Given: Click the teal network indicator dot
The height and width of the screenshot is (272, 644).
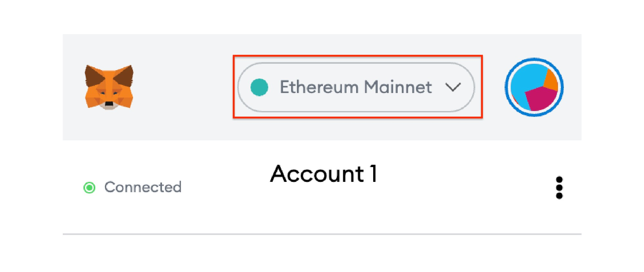Looking at the screenshot, I should 259,87.
